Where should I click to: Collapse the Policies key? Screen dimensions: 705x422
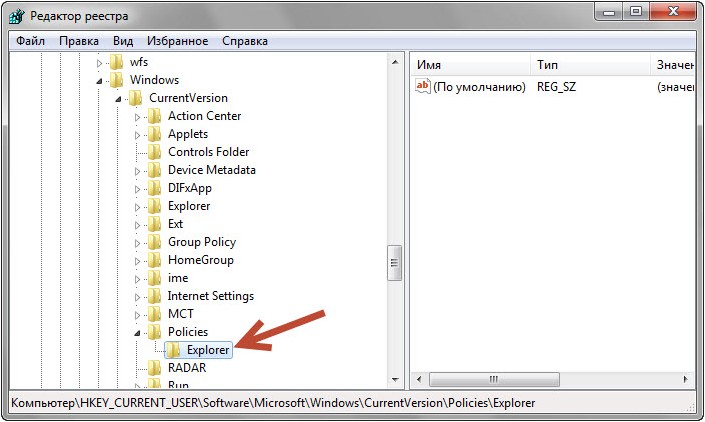tap(137, 333)
